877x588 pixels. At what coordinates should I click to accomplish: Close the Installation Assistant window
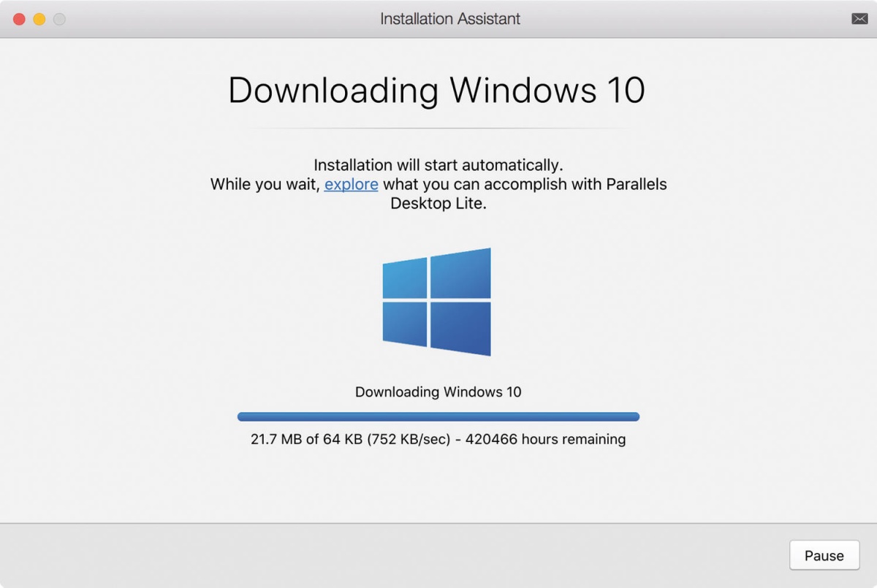point(19,19)
